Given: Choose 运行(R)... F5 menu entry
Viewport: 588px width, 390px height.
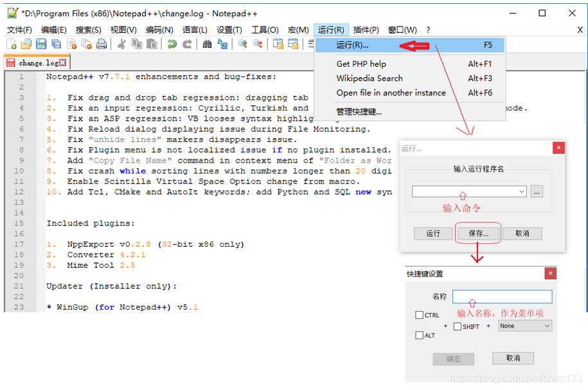Looking at the screenshot, I should pos(410,45).
